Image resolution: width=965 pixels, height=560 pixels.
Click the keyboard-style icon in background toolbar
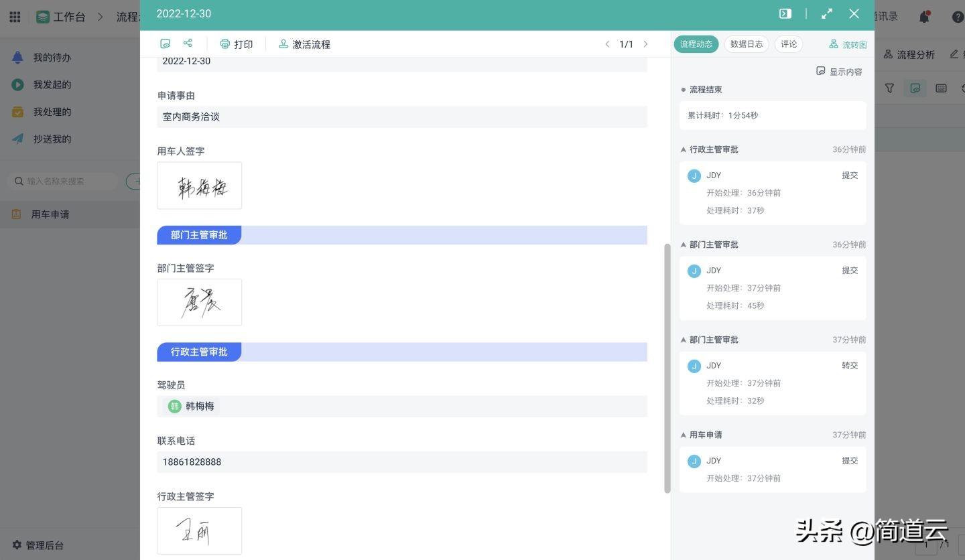941,88
